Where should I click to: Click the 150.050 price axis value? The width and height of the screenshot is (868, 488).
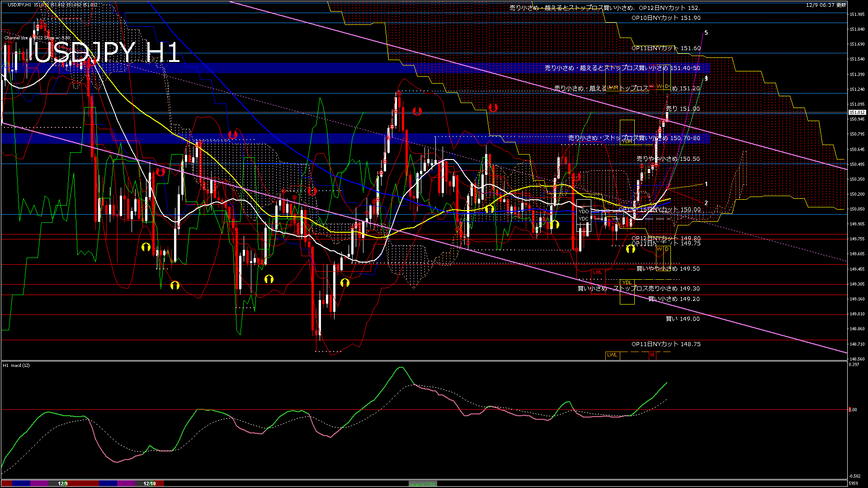click(857, 209)
